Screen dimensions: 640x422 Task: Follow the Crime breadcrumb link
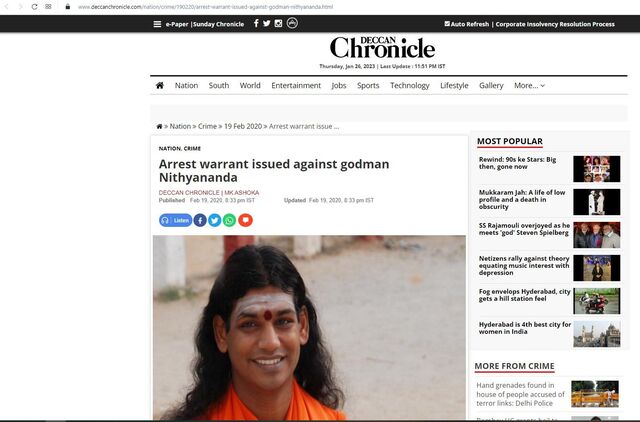coord(207,127)
